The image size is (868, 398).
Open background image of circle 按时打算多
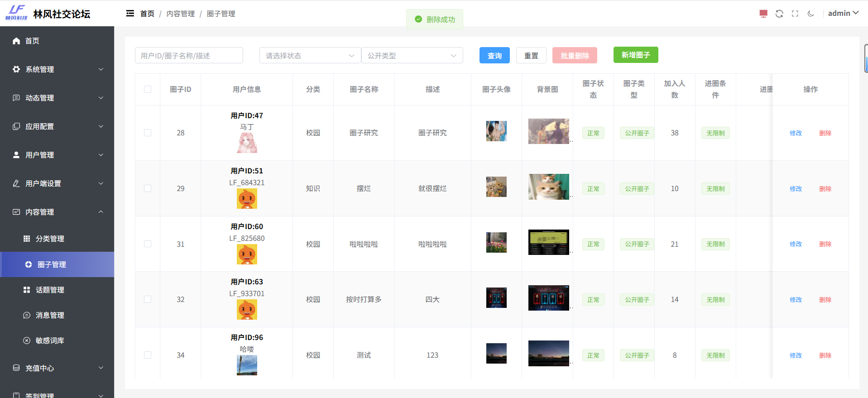click(548, 298)
